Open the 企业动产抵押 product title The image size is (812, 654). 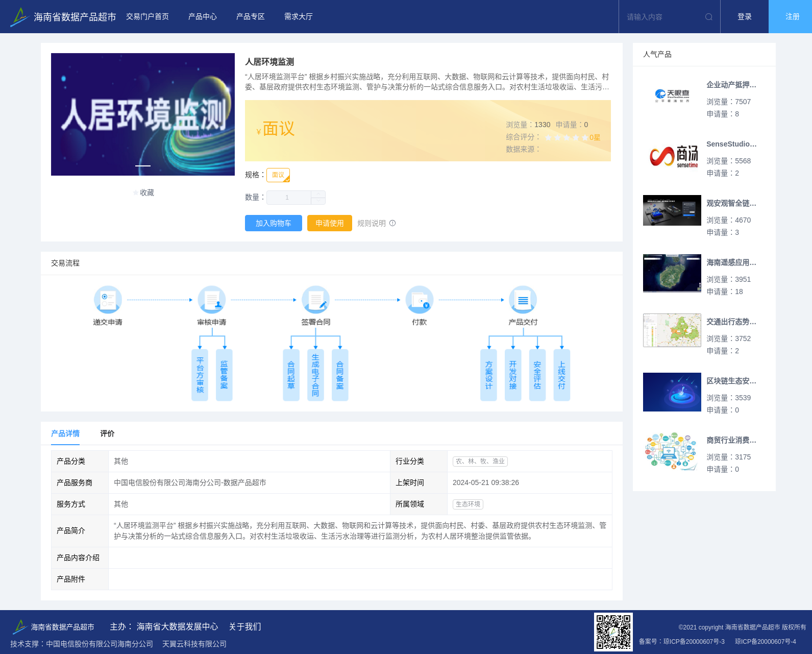click(731, 85)
